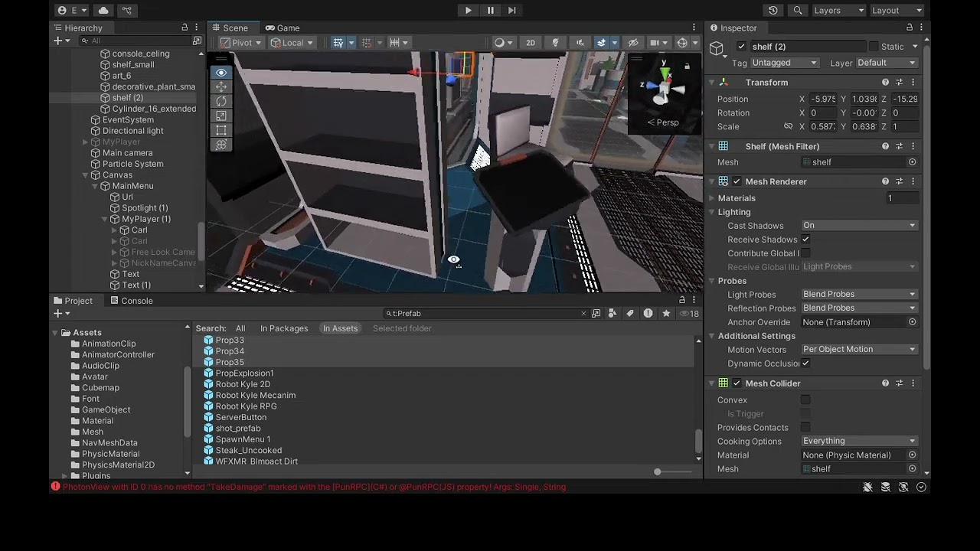Image resolution: width=980 pixels, height=551 pixels.
Task: Open the Layers dropdown
Action: (838, 10)
